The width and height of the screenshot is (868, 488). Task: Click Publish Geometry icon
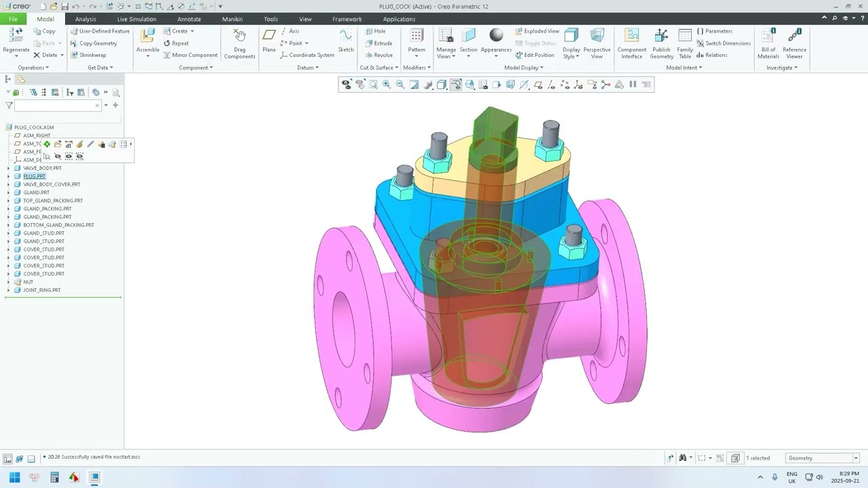coord(661,35)
